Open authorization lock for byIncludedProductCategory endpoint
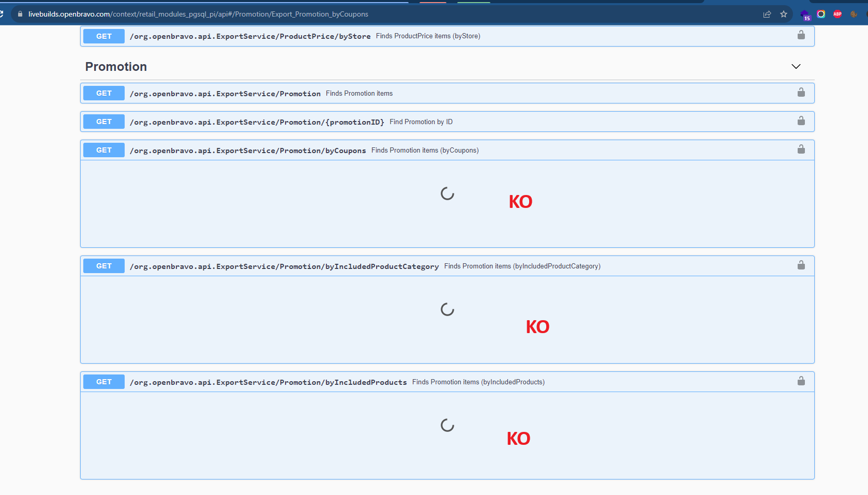Image resolution: width=868 pixels, height=495 pixels. coord(801,265)
